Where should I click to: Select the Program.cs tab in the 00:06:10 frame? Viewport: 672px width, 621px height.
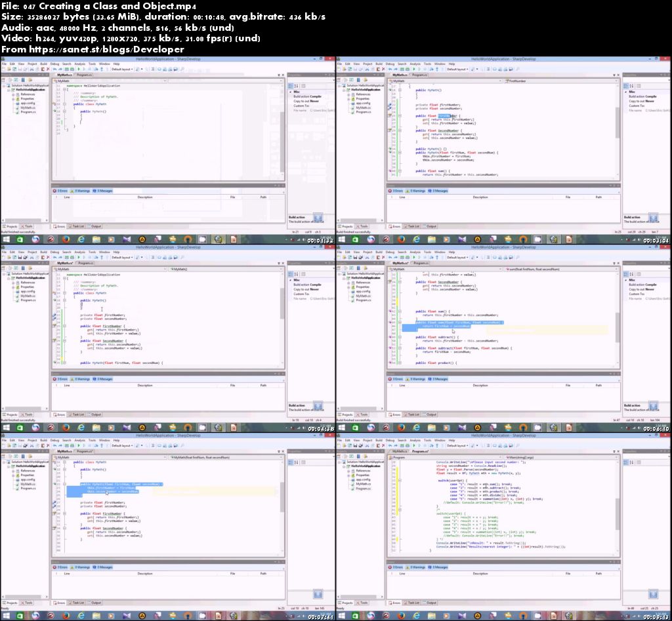click(421, 263)
